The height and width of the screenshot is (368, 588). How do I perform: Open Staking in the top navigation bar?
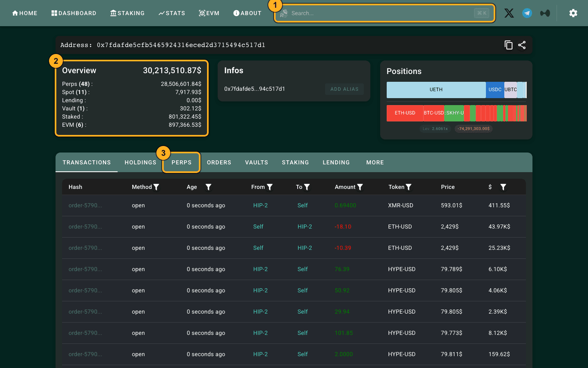point(127,13)
